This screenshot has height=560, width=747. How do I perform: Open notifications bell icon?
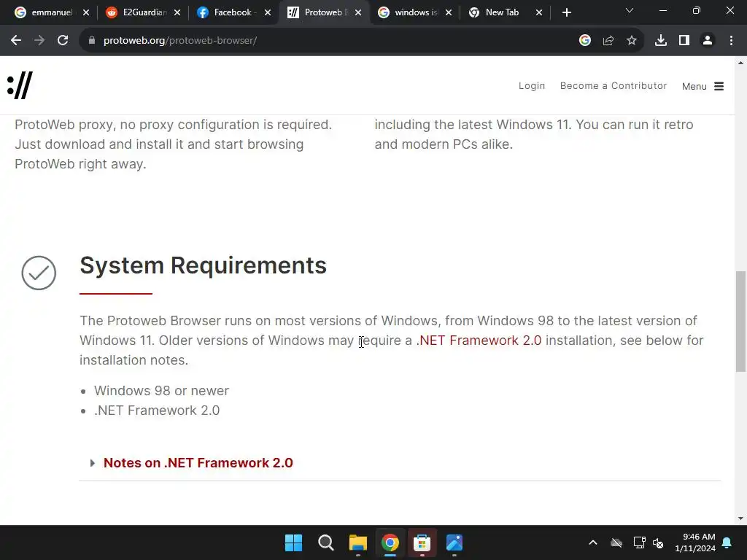(x=727, y=542)
